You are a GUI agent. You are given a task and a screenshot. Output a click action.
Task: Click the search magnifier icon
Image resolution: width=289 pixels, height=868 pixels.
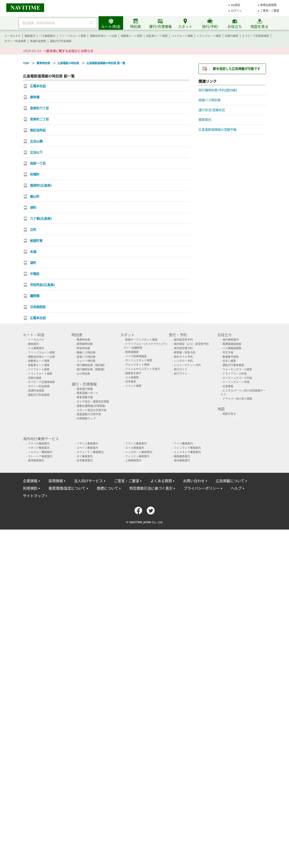coord(91,23)
